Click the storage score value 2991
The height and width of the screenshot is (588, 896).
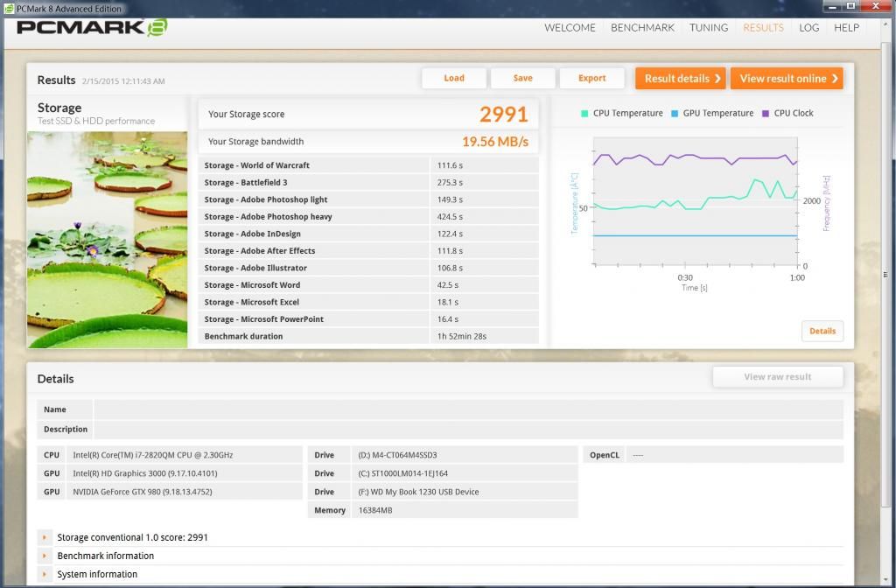click(x=503, y=115)
